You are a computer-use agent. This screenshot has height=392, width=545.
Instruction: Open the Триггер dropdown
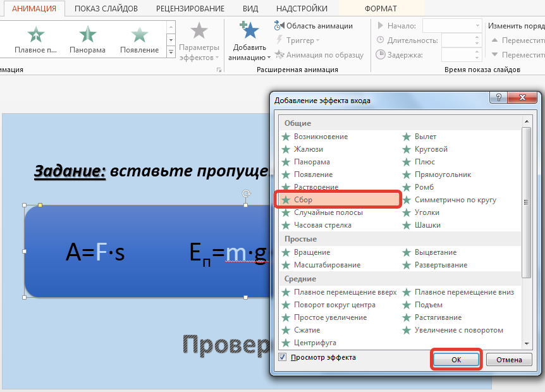click(298, 40)
